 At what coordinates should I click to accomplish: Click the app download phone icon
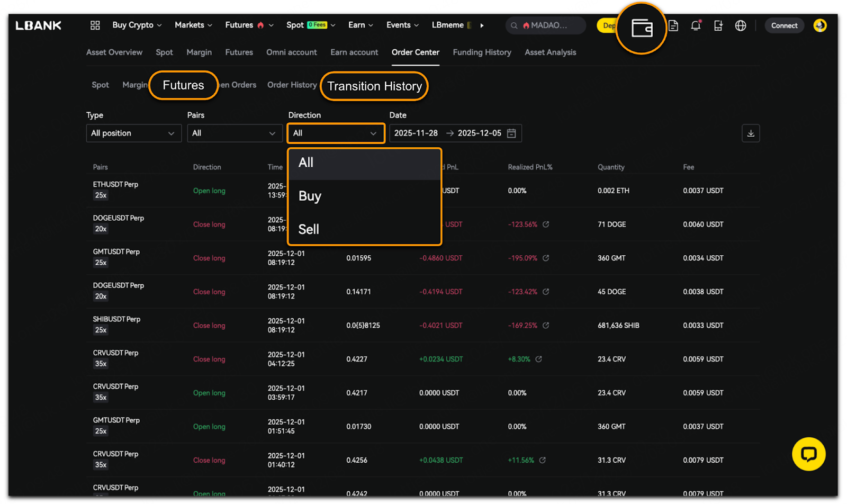(x=718, y=25)
